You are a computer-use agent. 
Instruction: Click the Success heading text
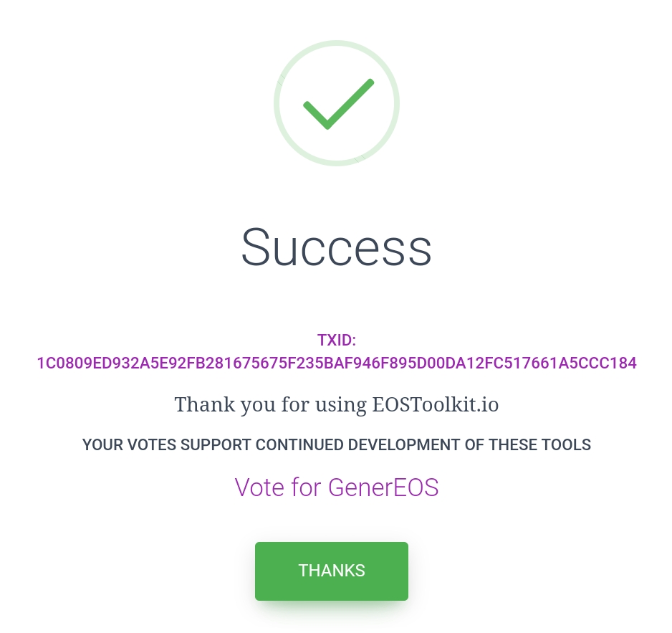coord(336,248)
